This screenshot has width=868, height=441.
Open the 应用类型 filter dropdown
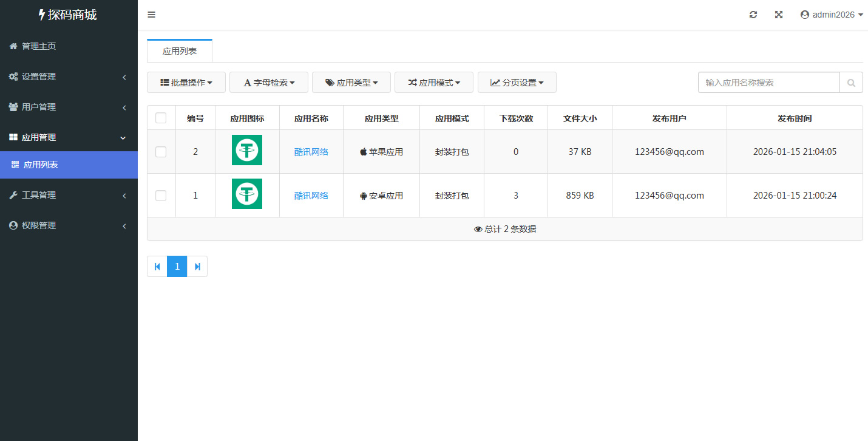click(351, 83)
